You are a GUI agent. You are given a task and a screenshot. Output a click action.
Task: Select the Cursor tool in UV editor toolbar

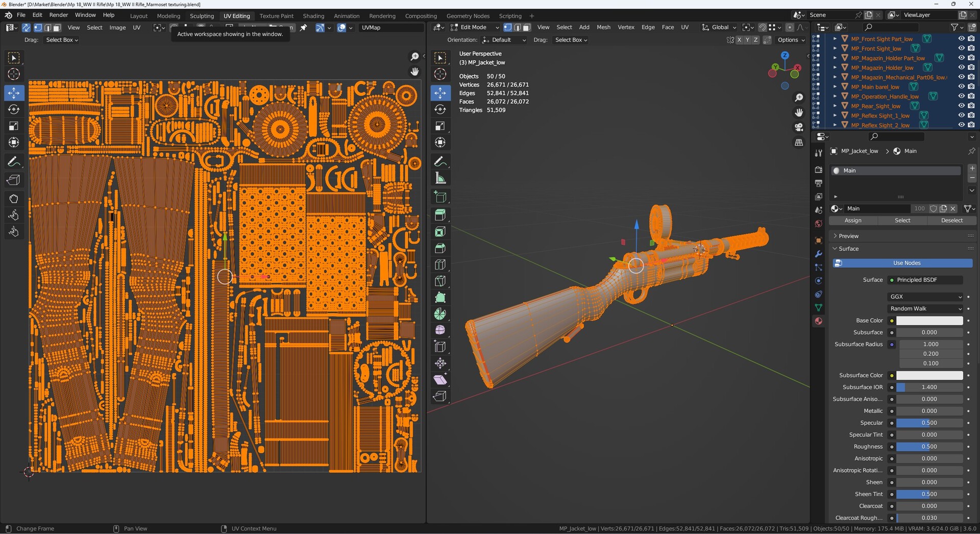tap(14, 74)
